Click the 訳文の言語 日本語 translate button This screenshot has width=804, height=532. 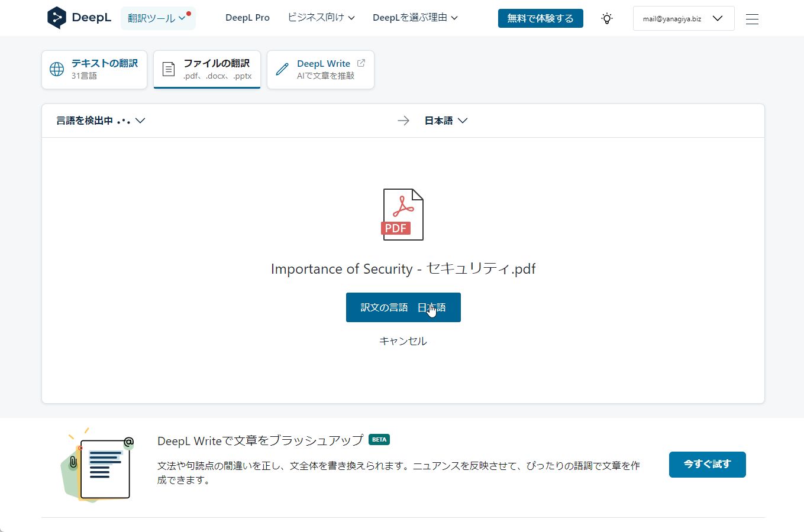(403, 307)
